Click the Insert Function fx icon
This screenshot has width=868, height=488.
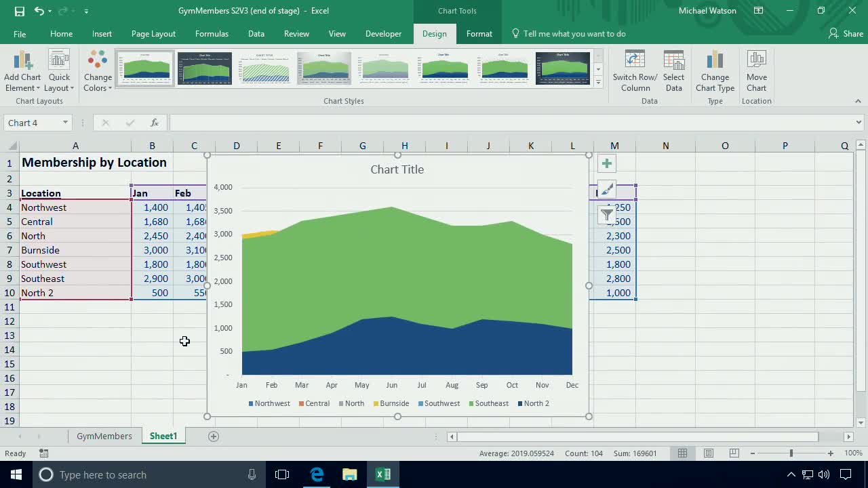click(155, 123)
